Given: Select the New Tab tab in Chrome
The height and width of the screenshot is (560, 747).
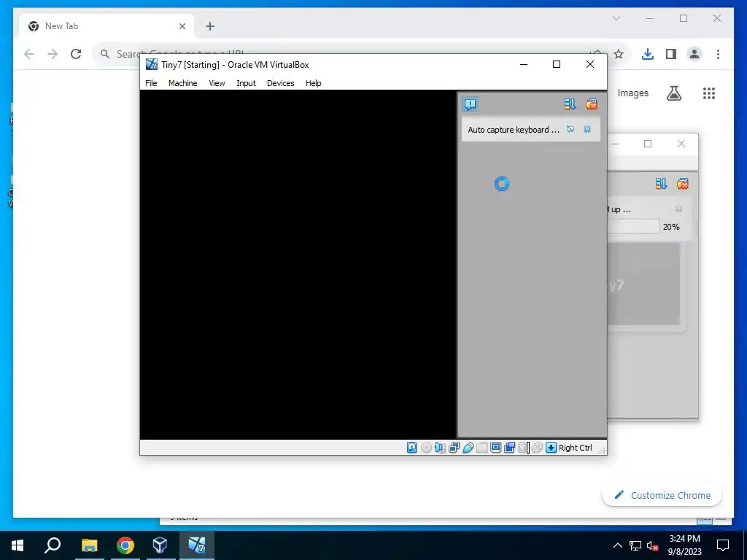Looking at the screenshot, I should point(105,26).
